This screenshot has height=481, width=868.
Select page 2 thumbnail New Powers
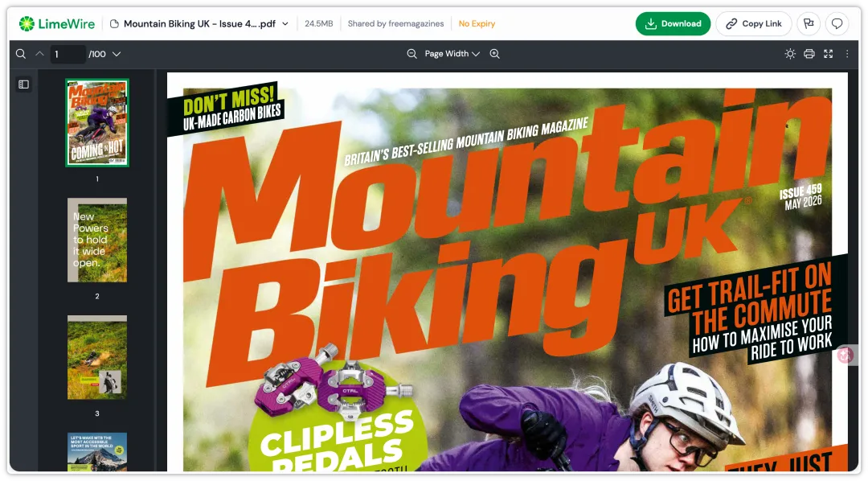(97, 240)
